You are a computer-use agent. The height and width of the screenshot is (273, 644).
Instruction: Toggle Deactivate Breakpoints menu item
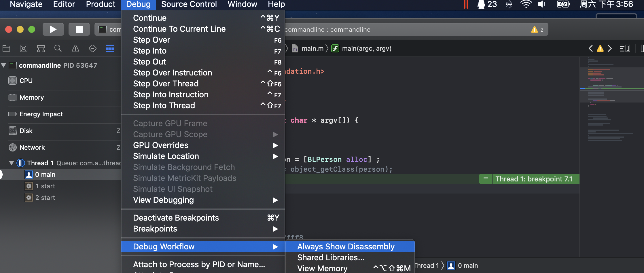[x=176, y=218]
